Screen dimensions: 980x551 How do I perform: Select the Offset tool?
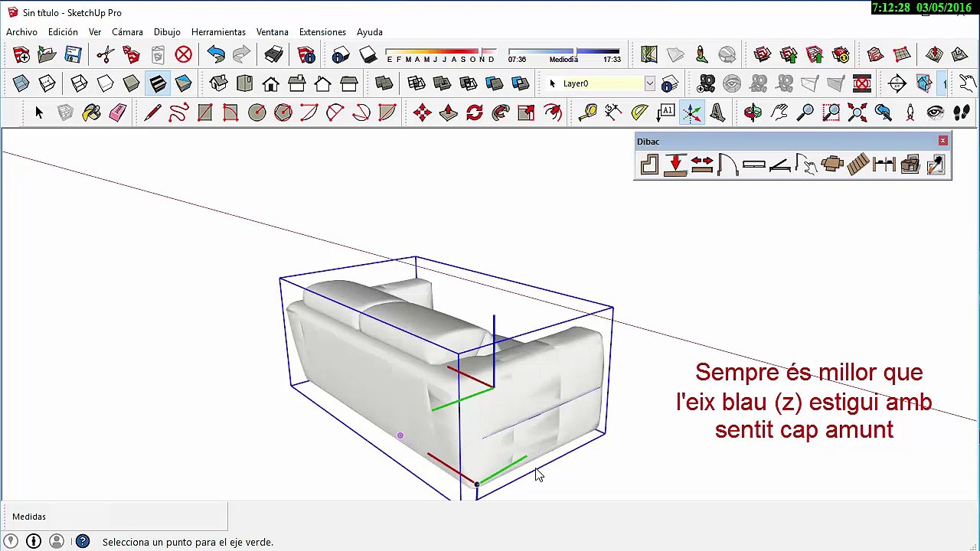click(552, 113)
